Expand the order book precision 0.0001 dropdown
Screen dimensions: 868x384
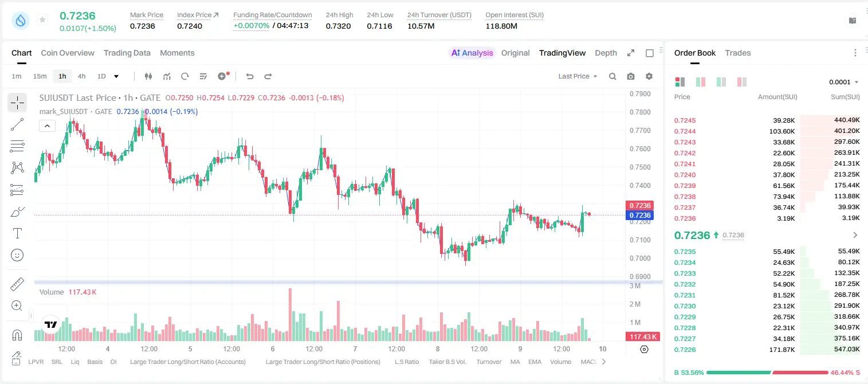(x=843, y=82)
